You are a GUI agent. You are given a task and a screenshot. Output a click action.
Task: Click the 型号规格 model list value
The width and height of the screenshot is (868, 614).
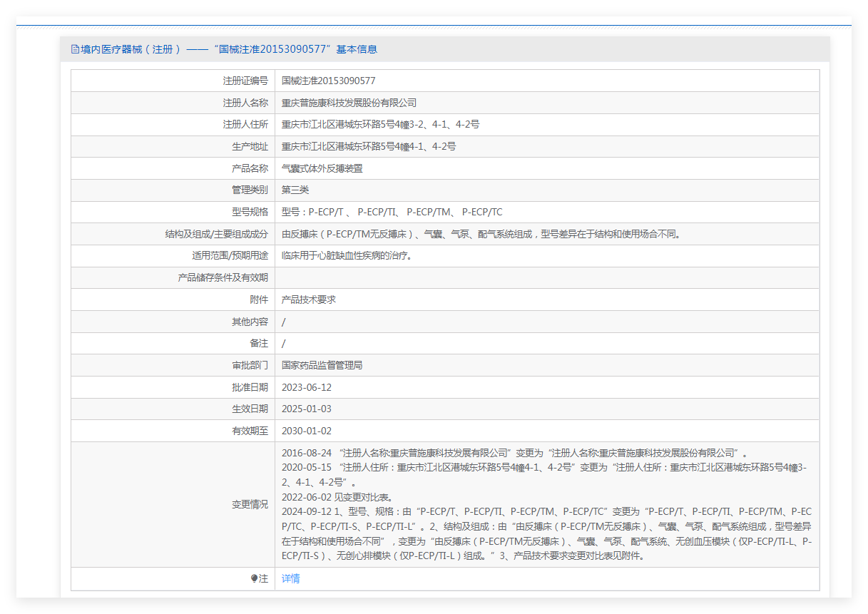point(392,213)
